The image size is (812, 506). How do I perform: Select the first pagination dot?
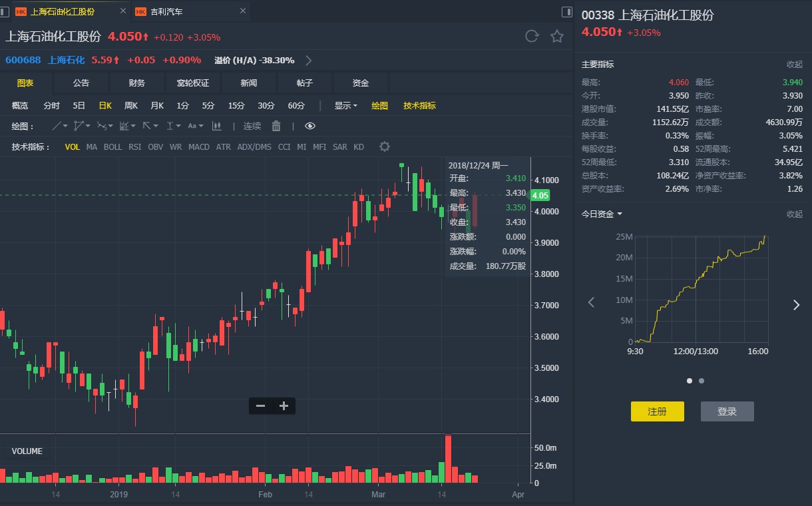coord(690,381)
